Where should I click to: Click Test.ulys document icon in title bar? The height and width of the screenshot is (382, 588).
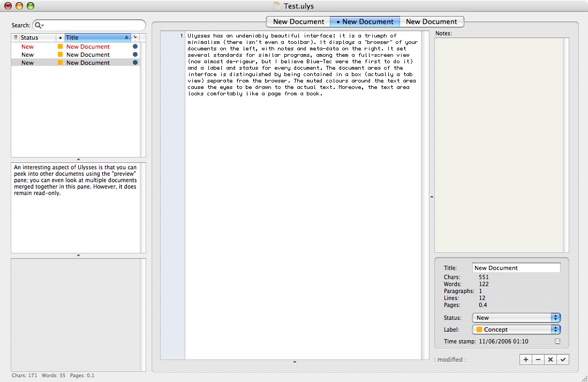277,6
